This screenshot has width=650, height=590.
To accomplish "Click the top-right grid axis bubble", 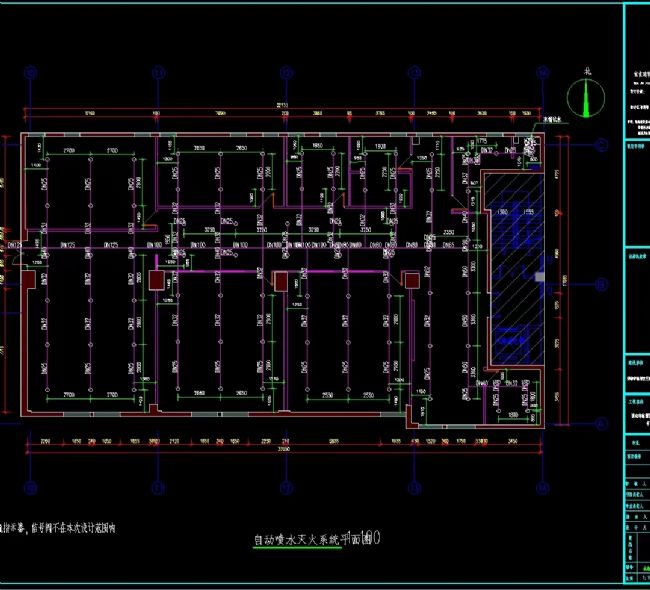I will click(542, 72).
